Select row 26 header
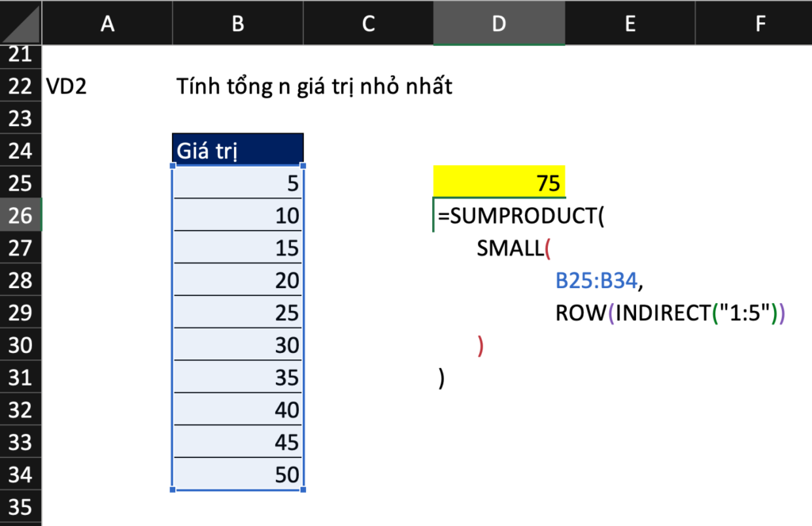 tap(20, 215)
